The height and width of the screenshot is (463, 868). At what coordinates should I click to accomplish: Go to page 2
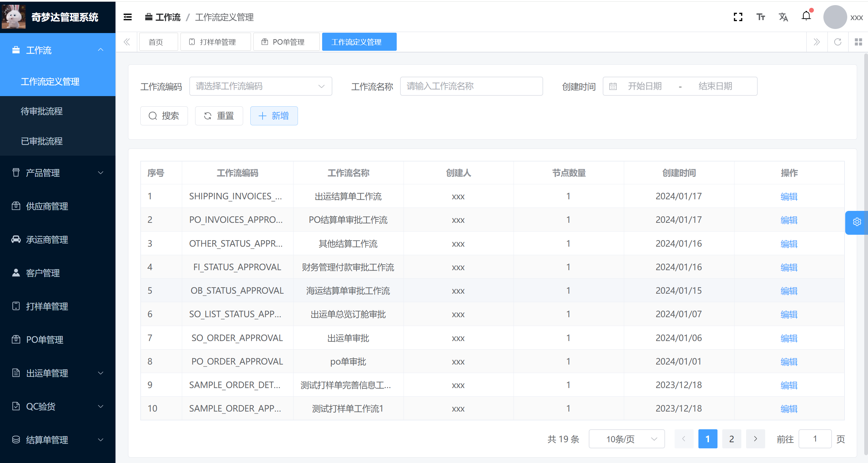[x=731, y=439]
